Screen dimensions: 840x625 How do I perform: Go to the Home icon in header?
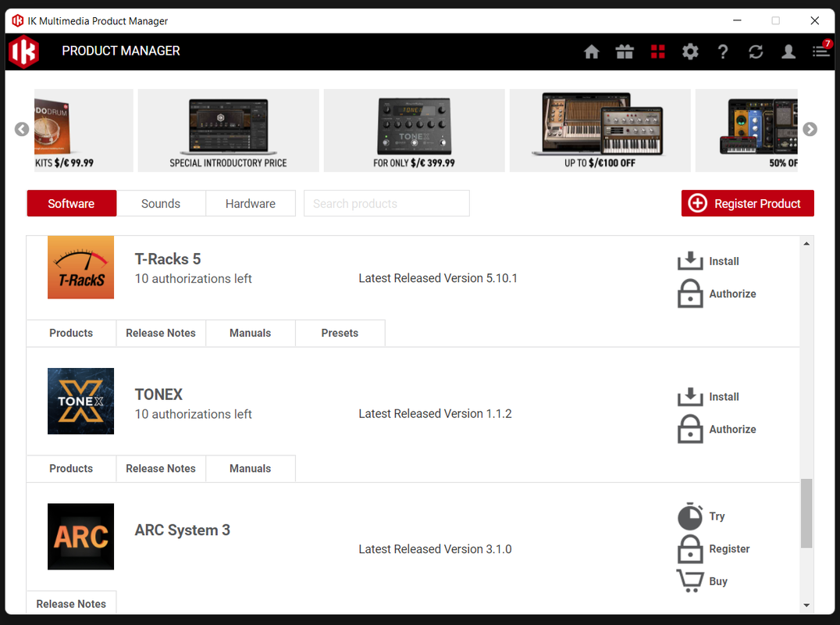click(592, 52)
